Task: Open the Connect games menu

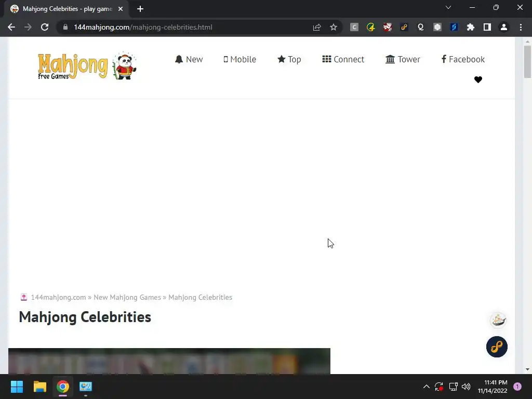Action: [343, 59]
